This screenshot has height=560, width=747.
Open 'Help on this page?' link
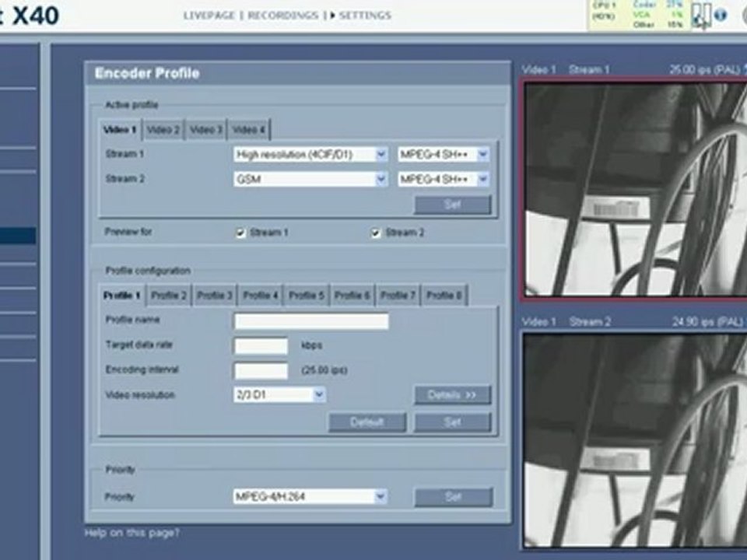coord(132,532)
